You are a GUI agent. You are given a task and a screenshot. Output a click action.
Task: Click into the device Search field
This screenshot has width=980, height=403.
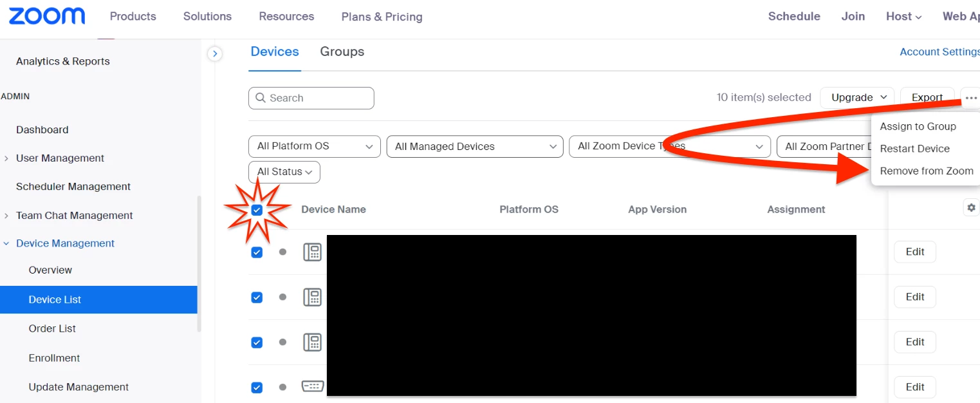coord(311,98)
